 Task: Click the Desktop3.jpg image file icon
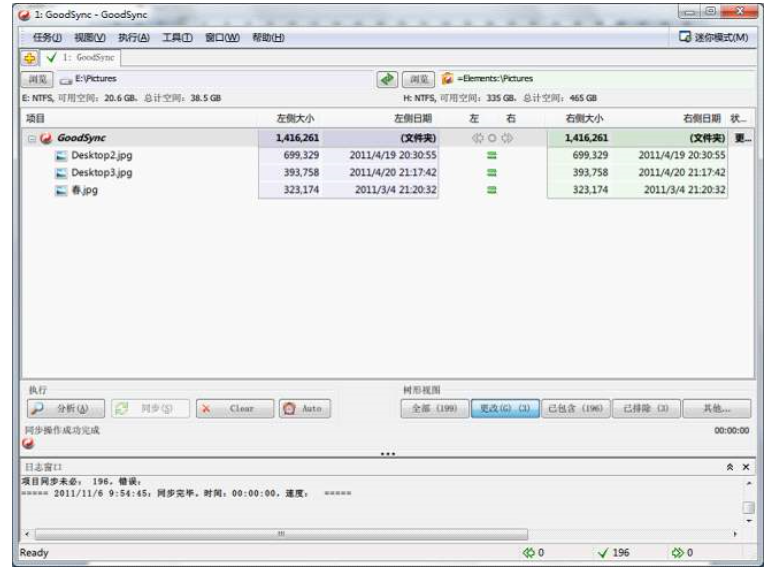tap(61, 173)
